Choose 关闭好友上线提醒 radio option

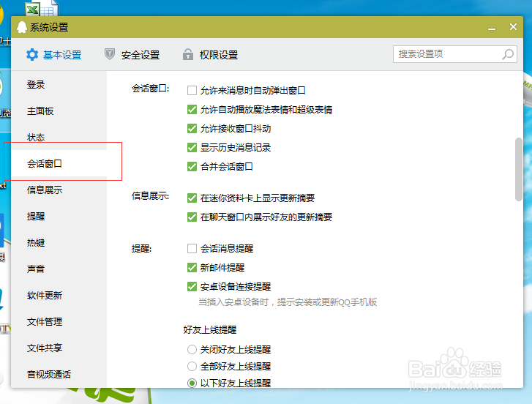point(192,349)
